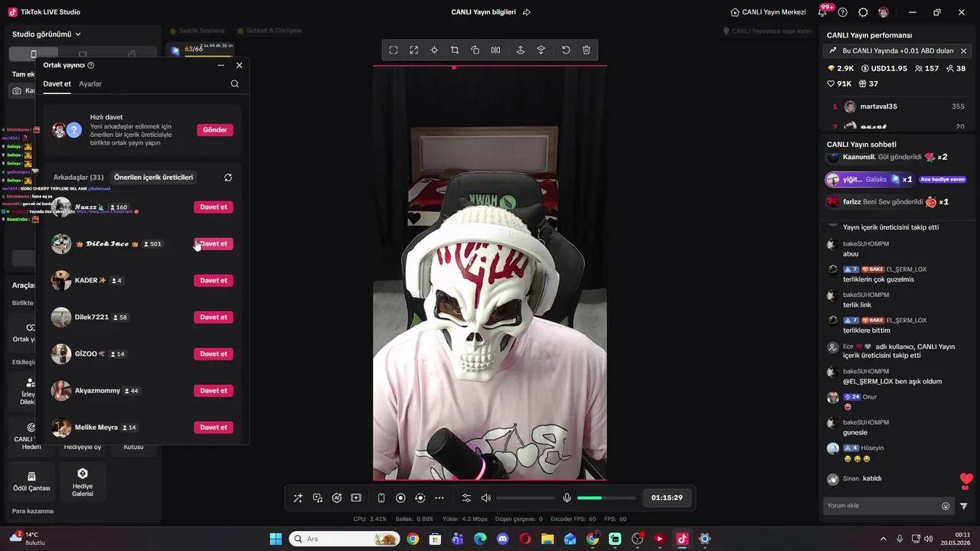The width and height of the screenshot is (980, 551).
Task: Invite Dilek7221 with Davet et
Action: (x=214, y=318)
